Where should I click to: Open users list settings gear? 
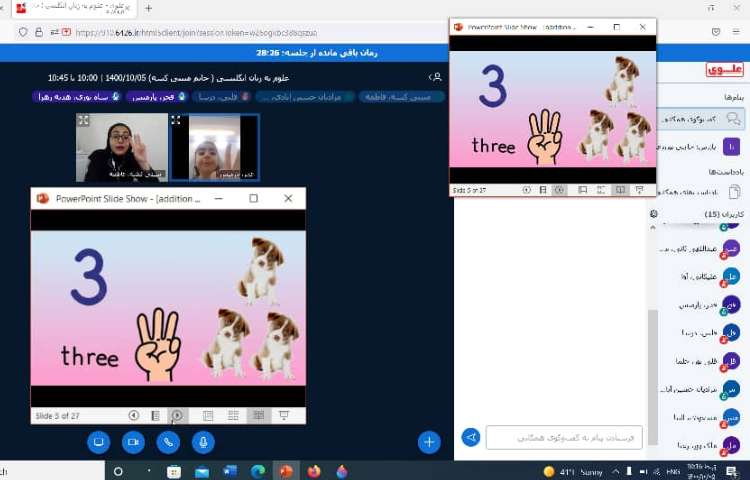(654, 213)
